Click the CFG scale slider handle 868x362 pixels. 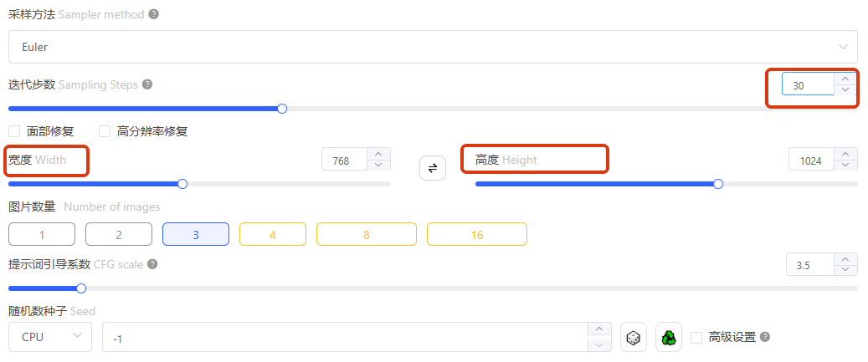81,288
